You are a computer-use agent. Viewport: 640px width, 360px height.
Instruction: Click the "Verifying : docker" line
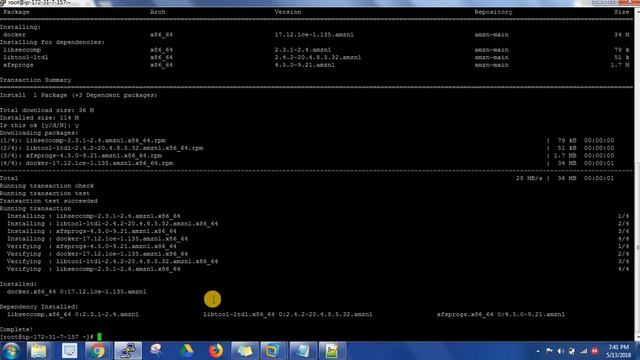coord(98,254)
